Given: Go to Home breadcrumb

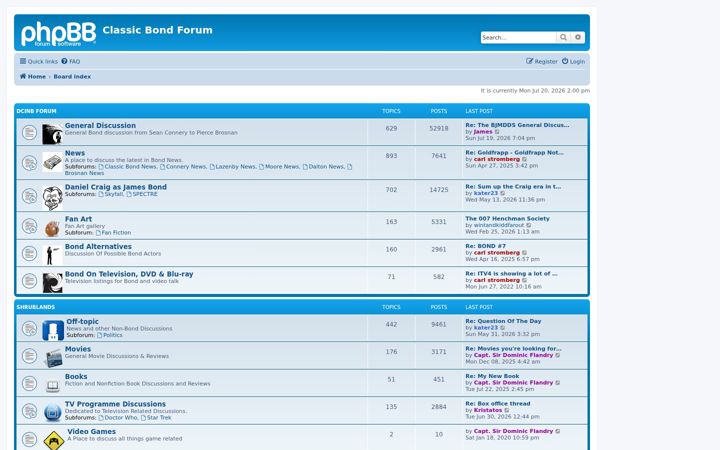Looking at the screenshot, I should [x=33, y=77].
